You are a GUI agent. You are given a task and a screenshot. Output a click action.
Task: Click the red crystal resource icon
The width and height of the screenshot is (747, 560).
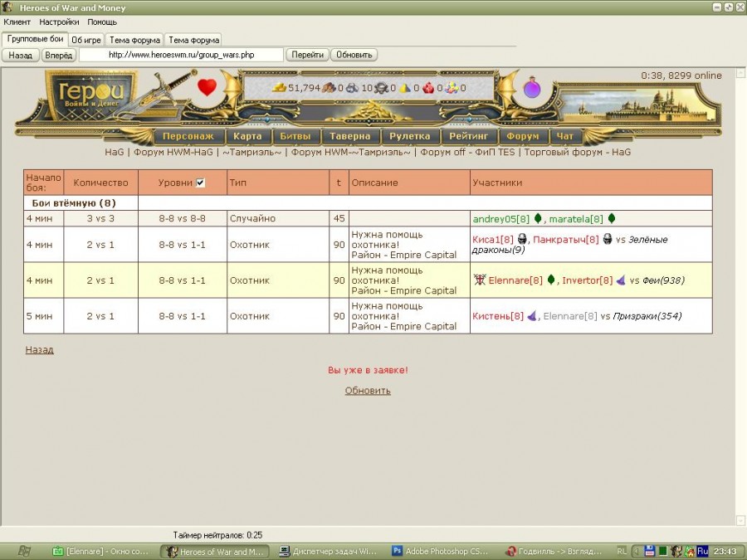(428, 88)
